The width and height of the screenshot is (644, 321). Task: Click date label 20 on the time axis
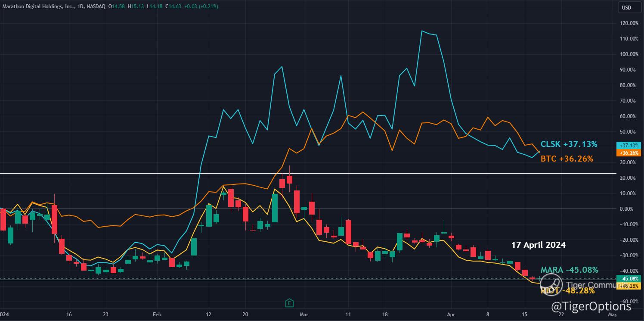click(245, 315)
